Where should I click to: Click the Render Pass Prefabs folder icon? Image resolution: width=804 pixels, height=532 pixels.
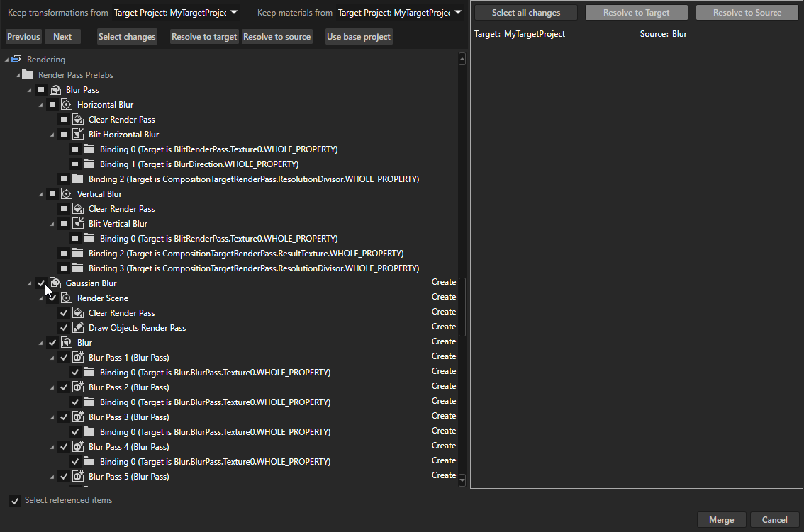click(28, 74)
